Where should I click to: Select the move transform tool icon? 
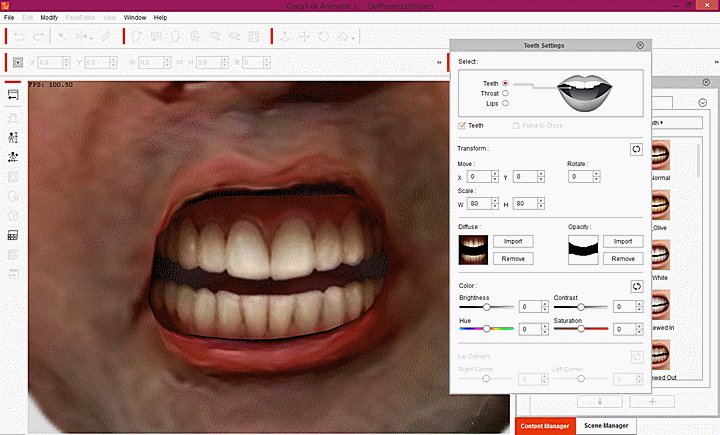[304, 36]
